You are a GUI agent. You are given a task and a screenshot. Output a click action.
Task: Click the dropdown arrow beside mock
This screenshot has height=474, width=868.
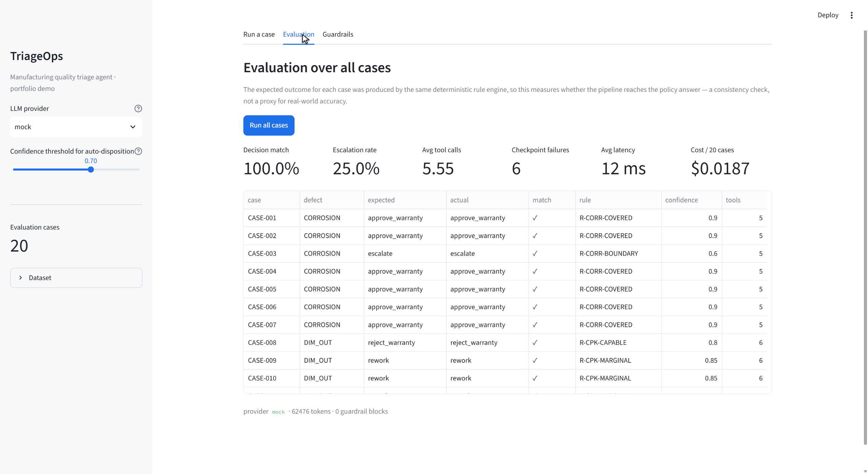click(x=133, y=127)
